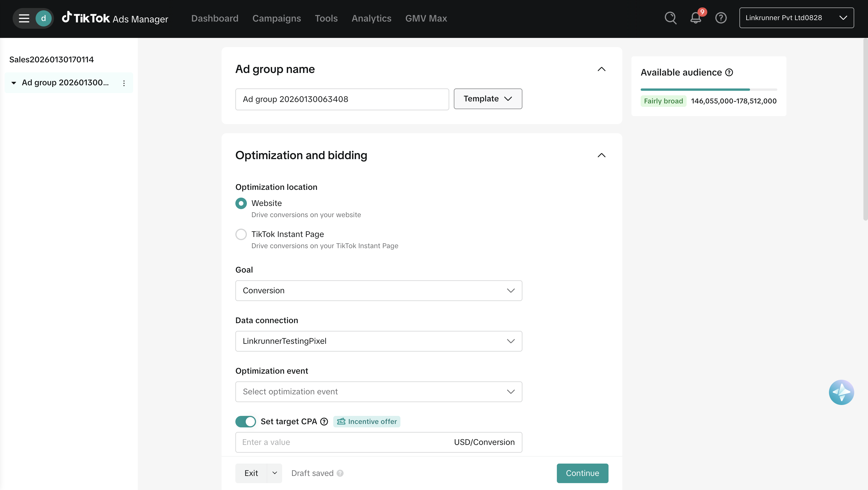
Task: Click the '146,055,000-178,512,000' audience range
Action: (x=734, y=101)
